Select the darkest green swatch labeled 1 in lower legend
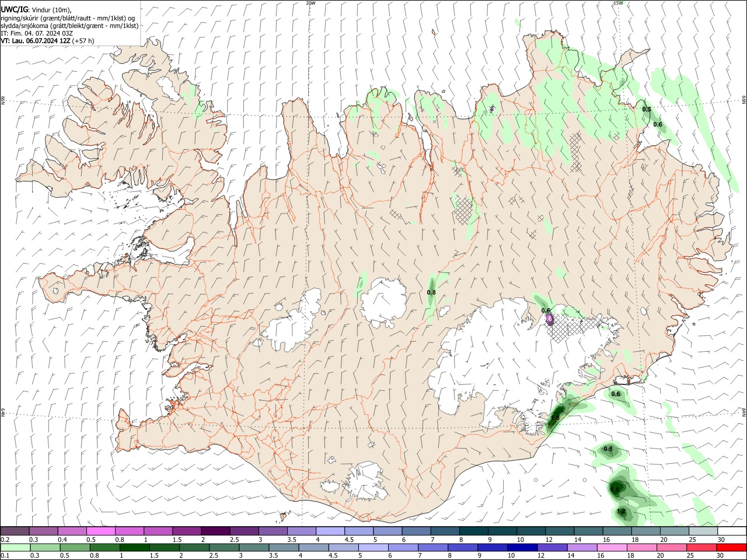 [x=134, y=548]
